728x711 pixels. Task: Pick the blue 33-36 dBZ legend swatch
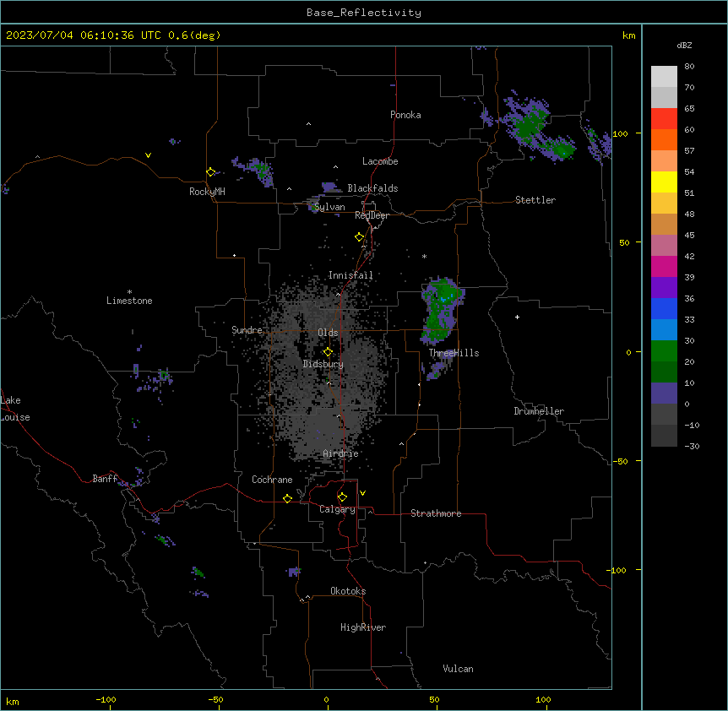pyautogui.click(x=664, y=308)
